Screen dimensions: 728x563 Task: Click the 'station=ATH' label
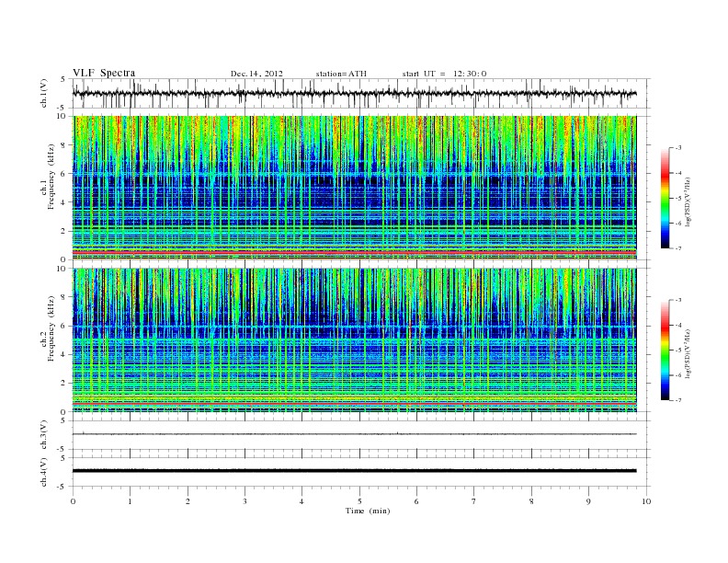341,74
